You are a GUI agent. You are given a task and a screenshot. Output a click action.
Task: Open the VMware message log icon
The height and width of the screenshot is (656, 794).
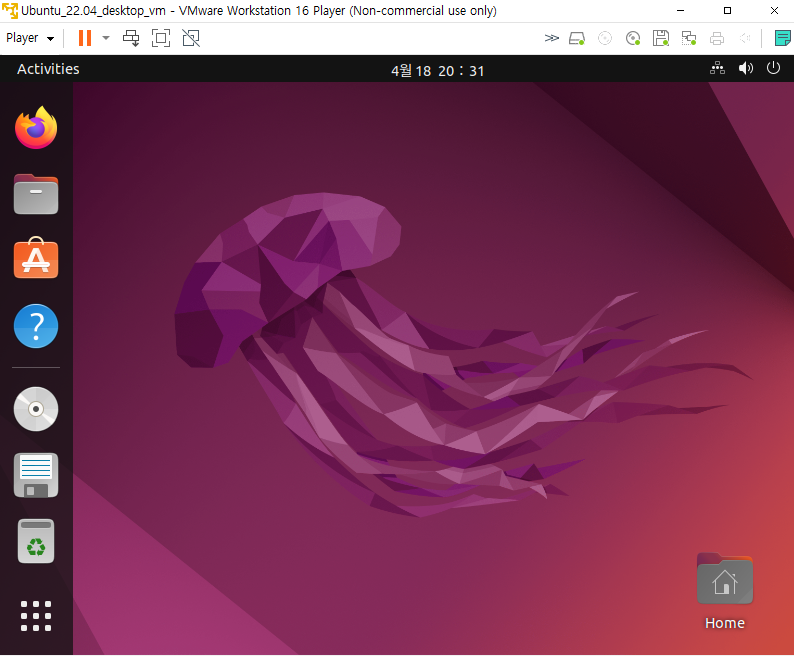point(782,38)
